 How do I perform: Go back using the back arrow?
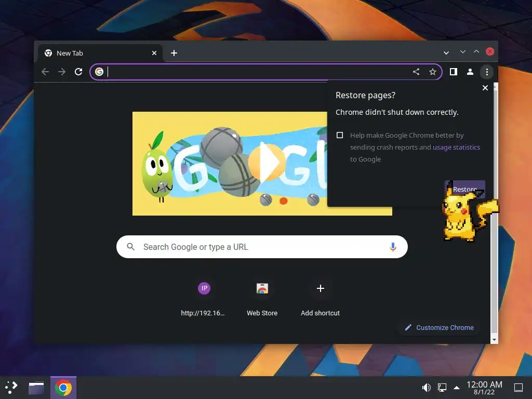coord(45,72)
